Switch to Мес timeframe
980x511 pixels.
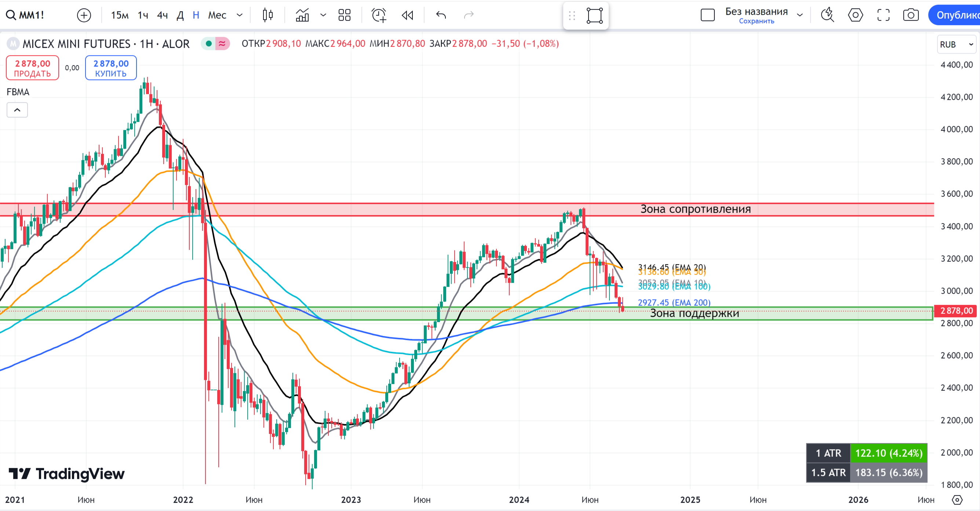pyautogui.click(x=217, y=15)
